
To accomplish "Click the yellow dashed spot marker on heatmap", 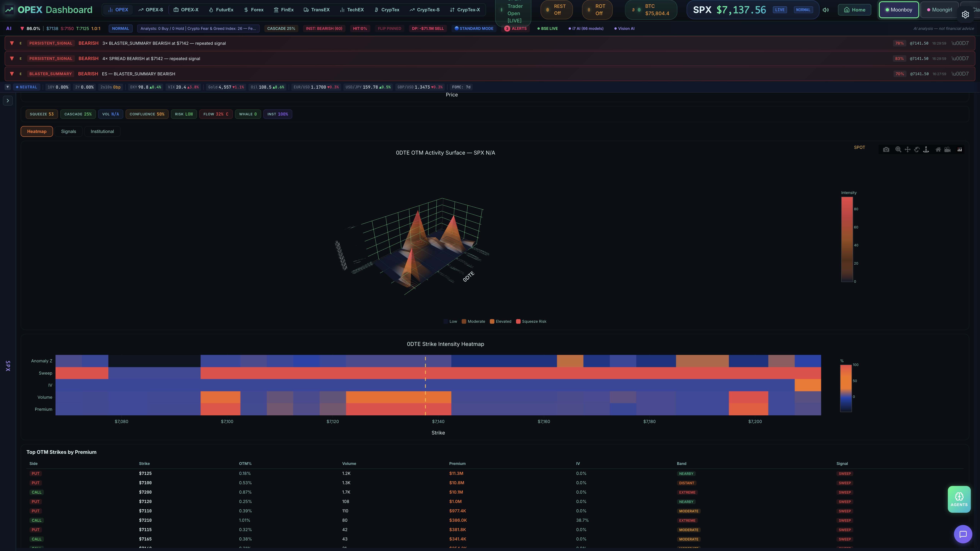I will (x=425, y=385).
